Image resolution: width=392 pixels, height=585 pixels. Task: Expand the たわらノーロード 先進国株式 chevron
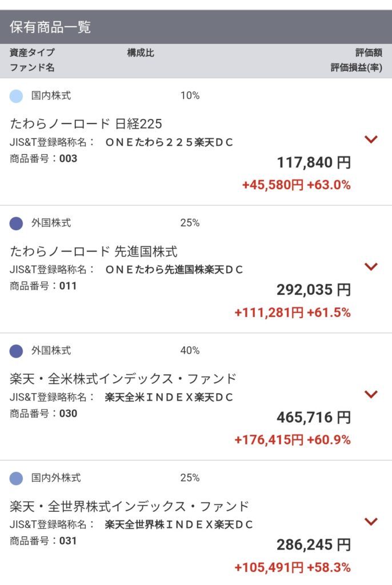[x=371, y=266]
